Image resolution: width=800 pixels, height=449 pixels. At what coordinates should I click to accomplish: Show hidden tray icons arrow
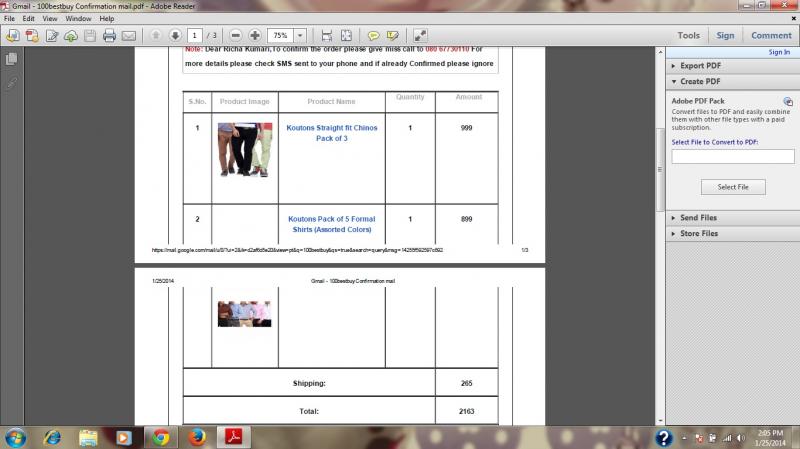(684, 438)
